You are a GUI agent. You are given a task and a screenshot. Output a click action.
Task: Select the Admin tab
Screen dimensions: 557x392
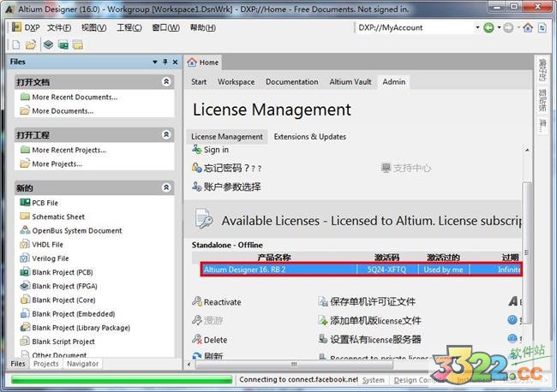[x=394, y=82]
